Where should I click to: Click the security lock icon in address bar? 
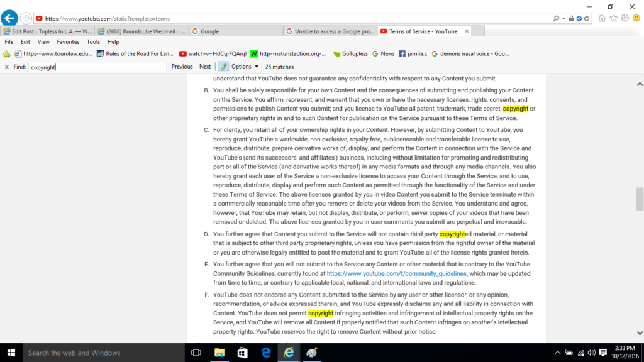click(x=571, y=18)
